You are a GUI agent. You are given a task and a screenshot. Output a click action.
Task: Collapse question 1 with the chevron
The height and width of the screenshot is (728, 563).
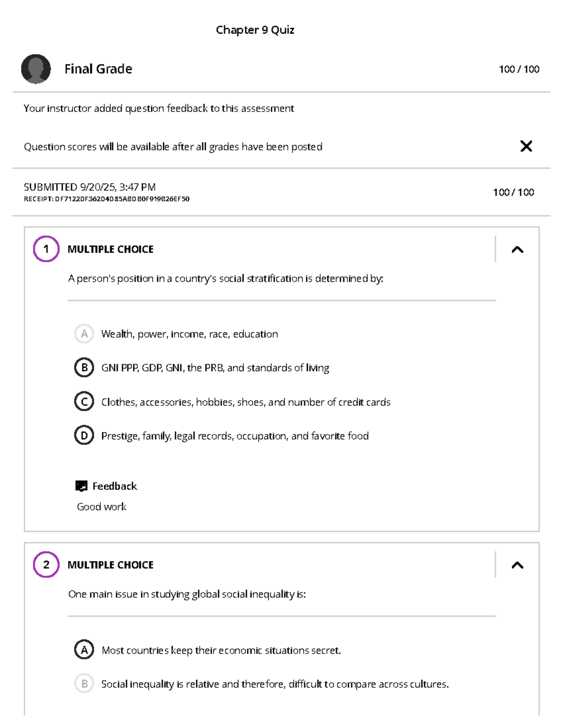(x=517, y=249)
